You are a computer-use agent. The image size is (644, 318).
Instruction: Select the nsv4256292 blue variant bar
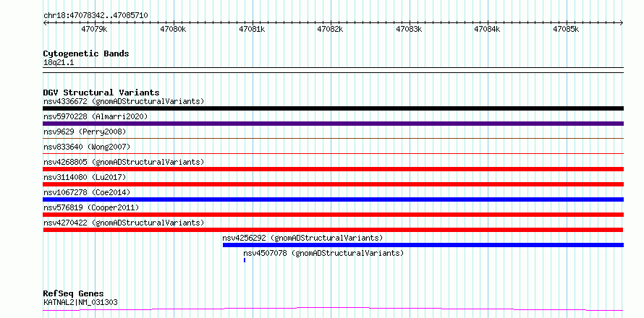[x=423, y=245]
